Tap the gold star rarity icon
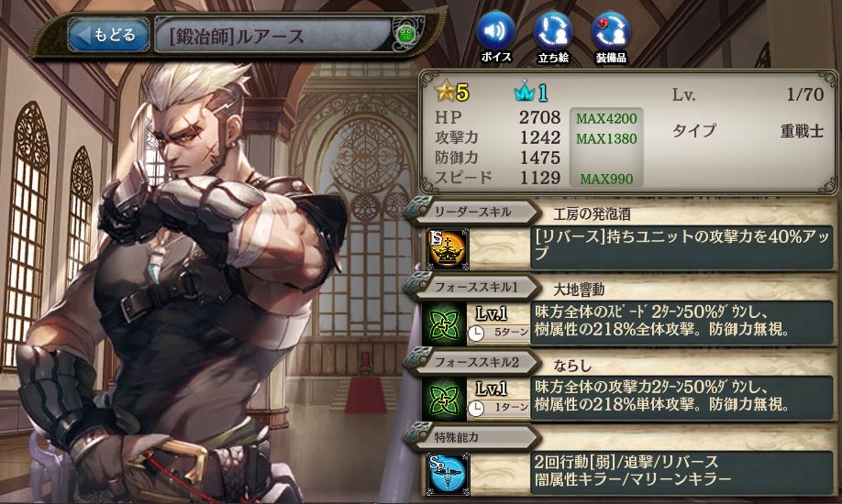 (445, 92)
